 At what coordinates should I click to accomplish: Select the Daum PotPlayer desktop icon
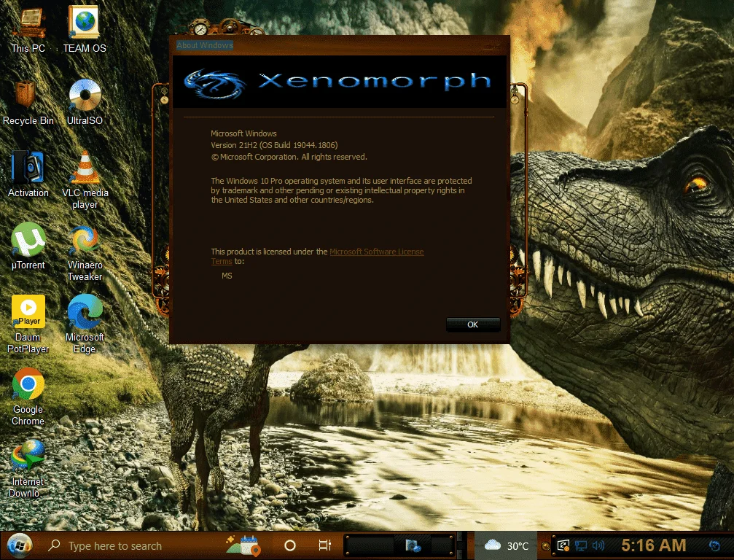(28, 324)
